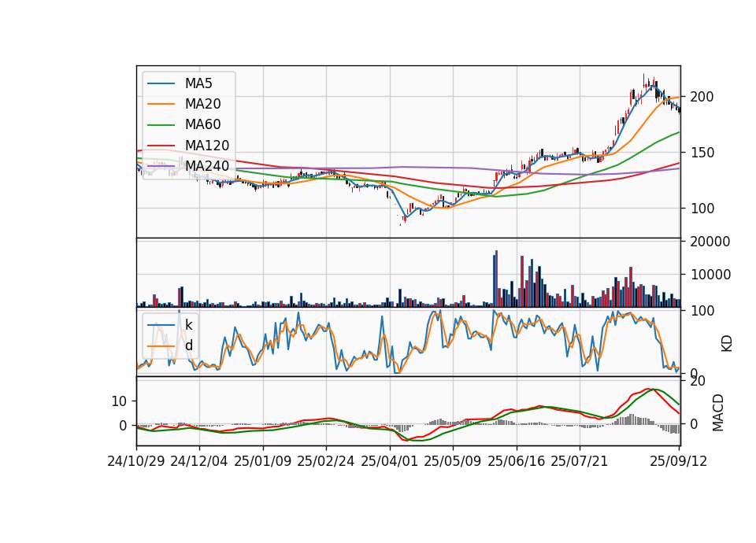Click the blue MA5 legend line swatch
This screenshot has width=756, height=543.
(161, 83)
